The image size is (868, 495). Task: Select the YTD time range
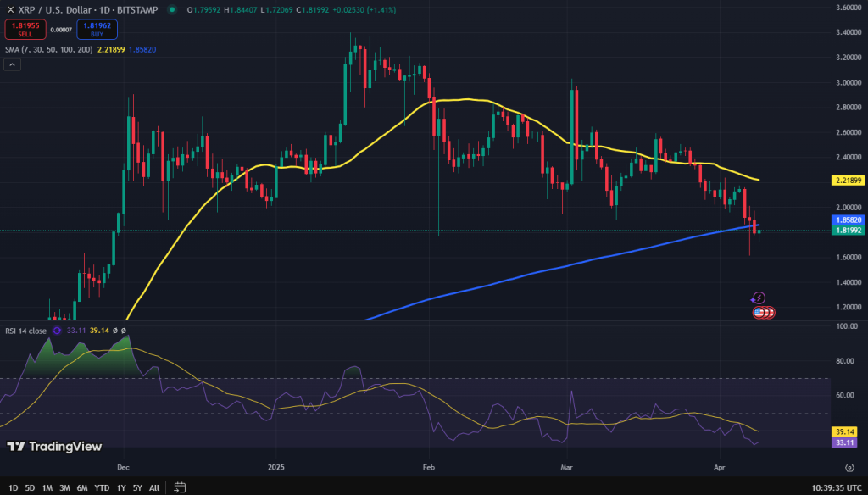tap(102, 488)
